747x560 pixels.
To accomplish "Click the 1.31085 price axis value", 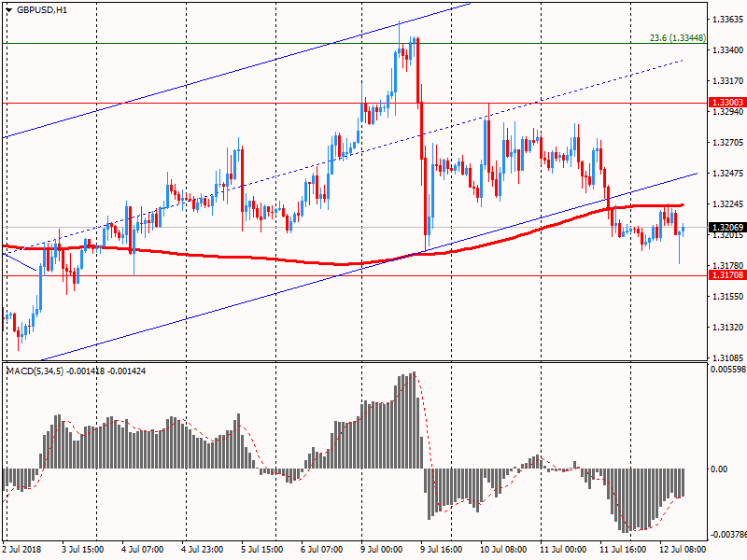I will click(727, 357).
